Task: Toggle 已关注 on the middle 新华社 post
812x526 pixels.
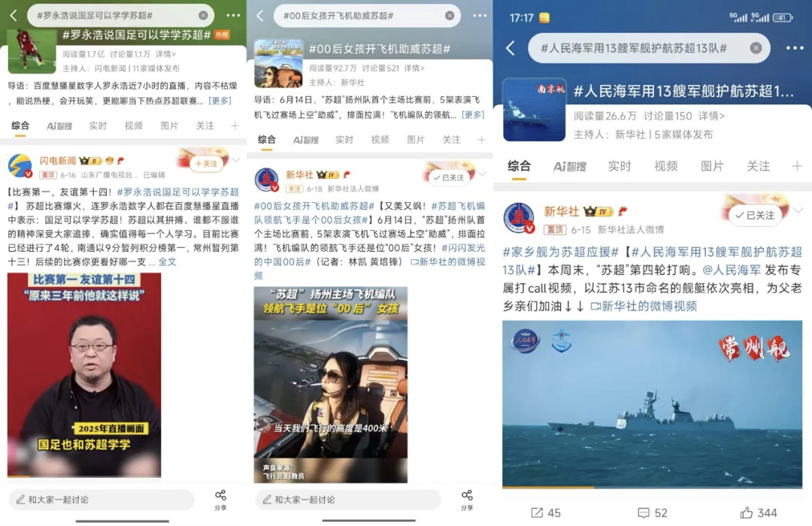Action: (449, 177)
